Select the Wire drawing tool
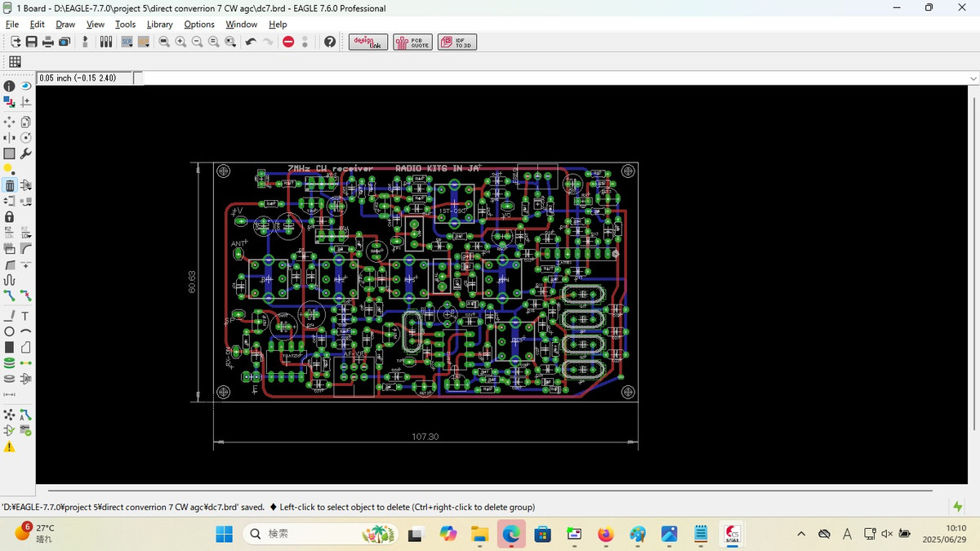Image resolution: width=980 pixels, height=551 pixels. tap(9, 316)
